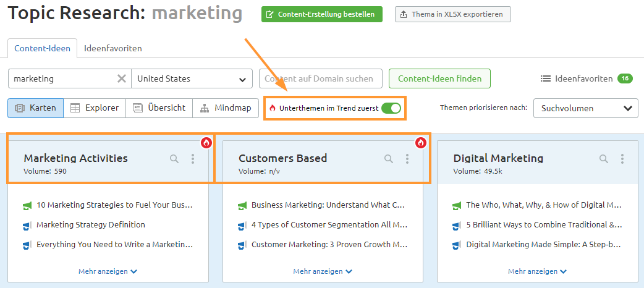Click the megaphone icon beside Everything You Need to Write

[x=27, y=245]
